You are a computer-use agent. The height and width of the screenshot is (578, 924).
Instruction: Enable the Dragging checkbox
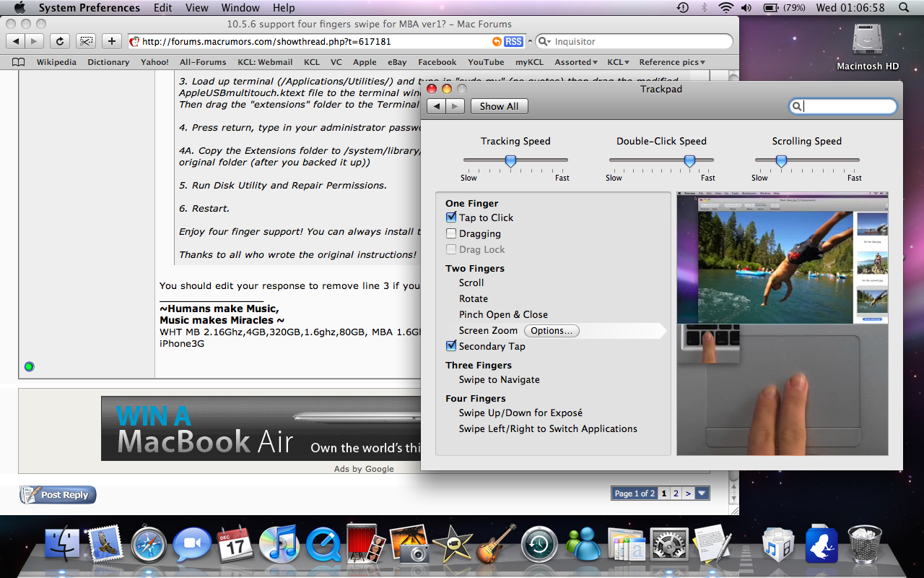coord(451,233)
